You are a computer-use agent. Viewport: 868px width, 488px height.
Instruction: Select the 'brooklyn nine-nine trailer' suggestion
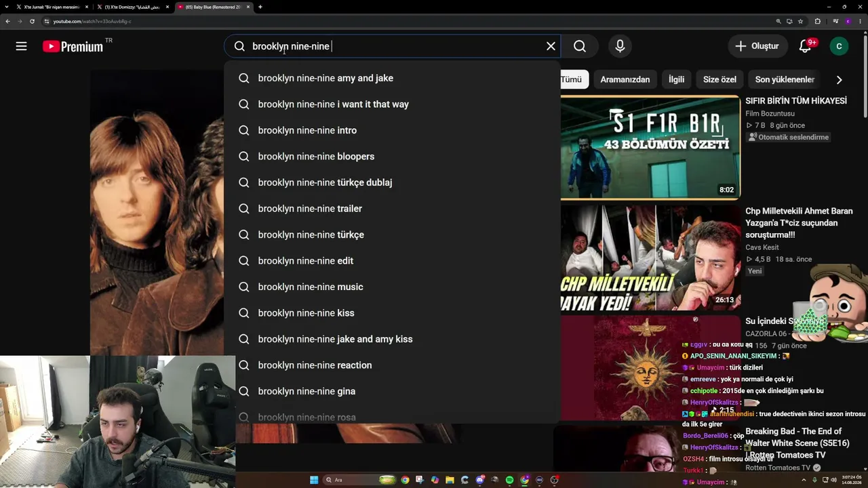pos(392,209)
